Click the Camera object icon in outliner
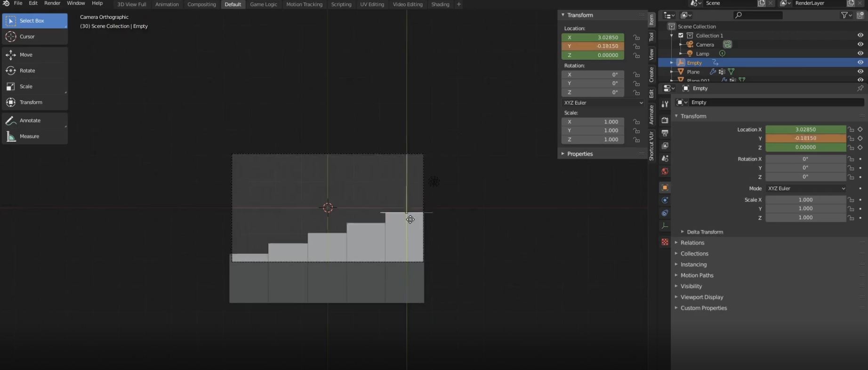 coord(690,44)
